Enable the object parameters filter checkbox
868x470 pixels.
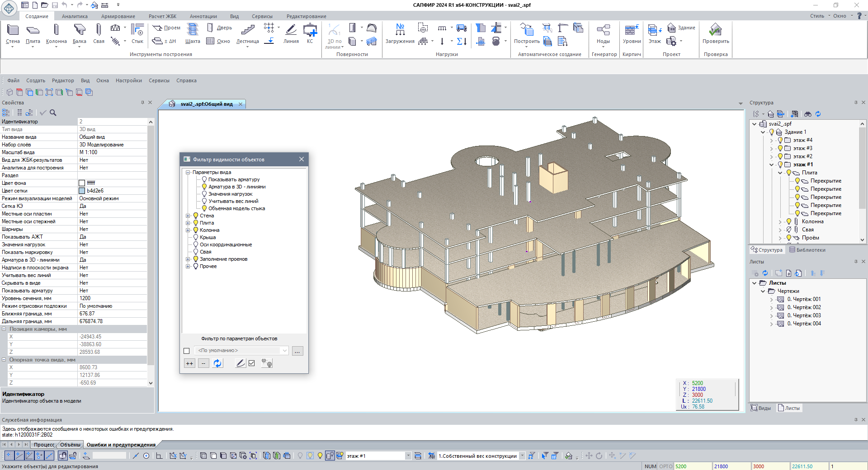[x=187, y=351]
